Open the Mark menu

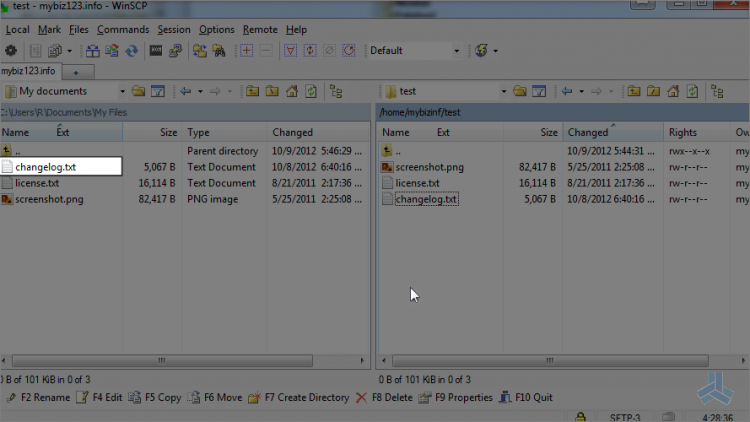pyautogui.click(x=49, y=30)
